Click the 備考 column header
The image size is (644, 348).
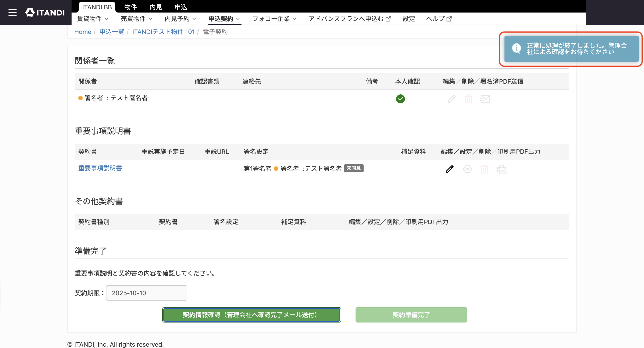(x=372, y=81)
